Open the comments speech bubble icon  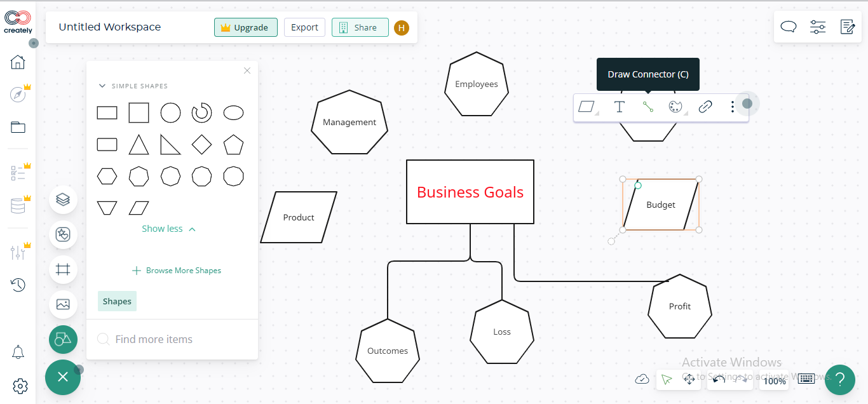point(789,27)
